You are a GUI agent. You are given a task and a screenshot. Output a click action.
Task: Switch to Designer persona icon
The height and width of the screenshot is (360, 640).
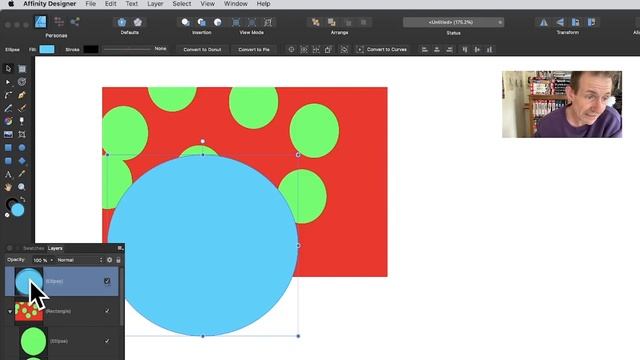40,22
